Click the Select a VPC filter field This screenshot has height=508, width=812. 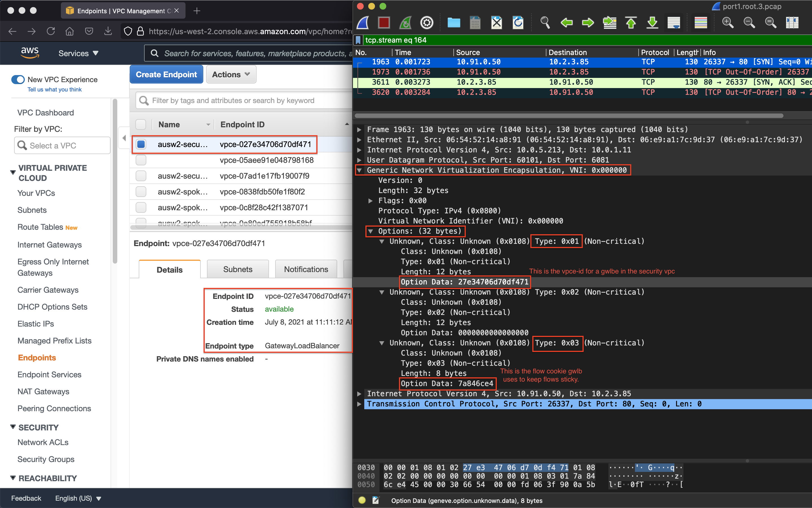point(62,145)
